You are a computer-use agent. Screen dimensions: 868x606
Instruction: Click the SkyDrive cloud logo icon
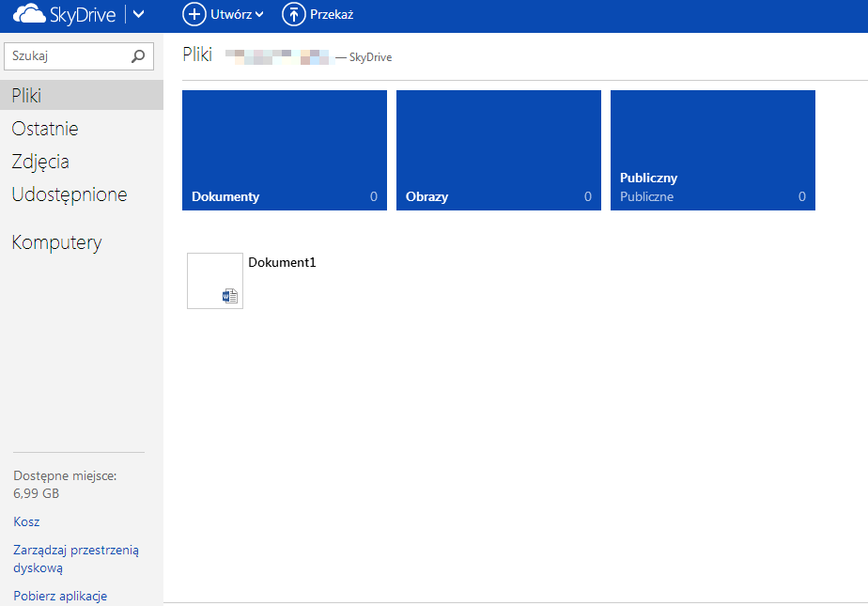(29, 14)
